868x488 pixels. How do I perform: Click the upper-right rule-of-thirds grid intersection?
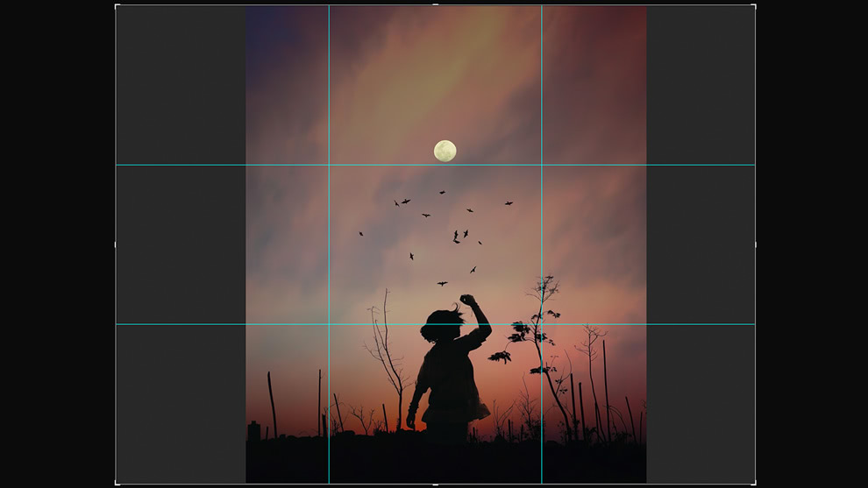tap(541, 165)
